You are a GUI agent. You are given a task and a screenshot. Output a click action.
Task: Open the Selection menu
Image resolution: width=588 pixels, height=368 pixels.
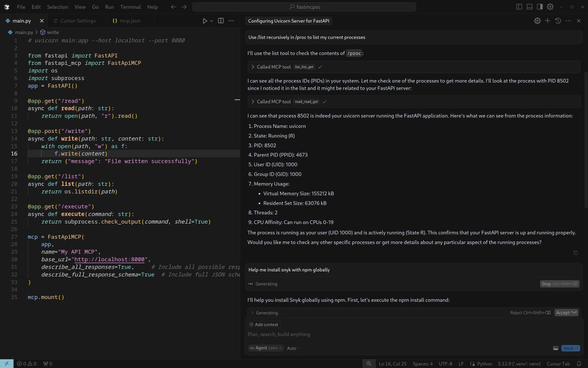58,7
